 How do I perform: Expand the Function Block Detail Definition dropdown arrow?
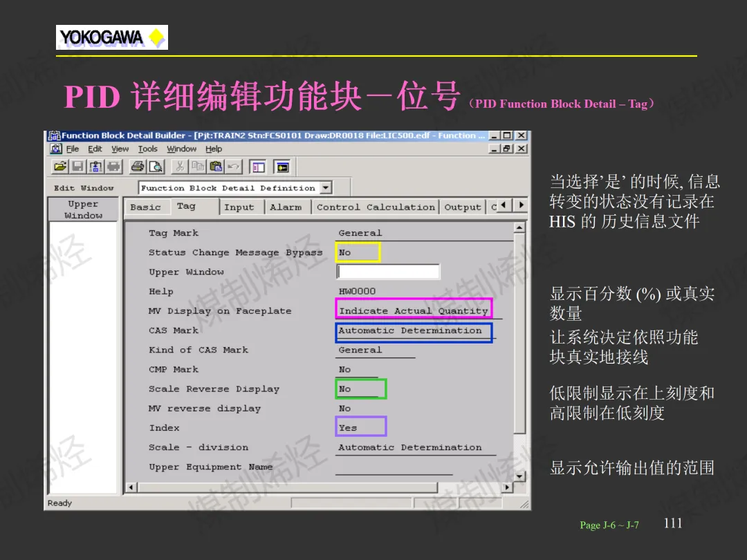[326, 187]
